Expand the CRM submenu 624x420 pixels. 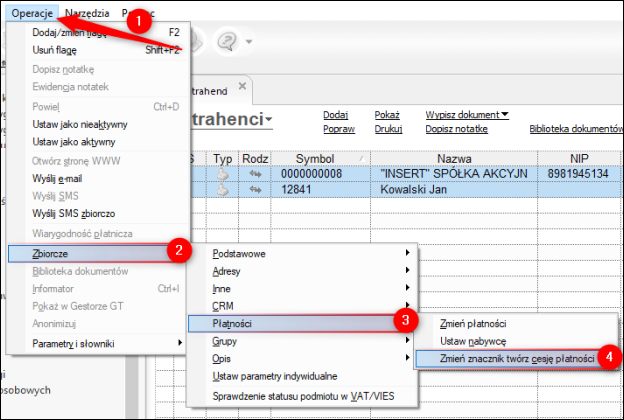point(302,306)
